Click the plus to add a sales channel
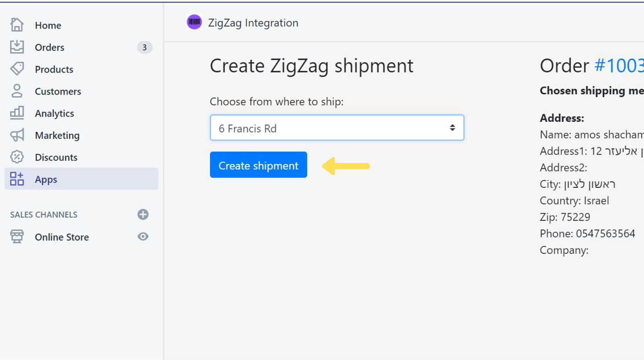Image resolution: width=644 pixels, height=362 pixels. (143, 214)
